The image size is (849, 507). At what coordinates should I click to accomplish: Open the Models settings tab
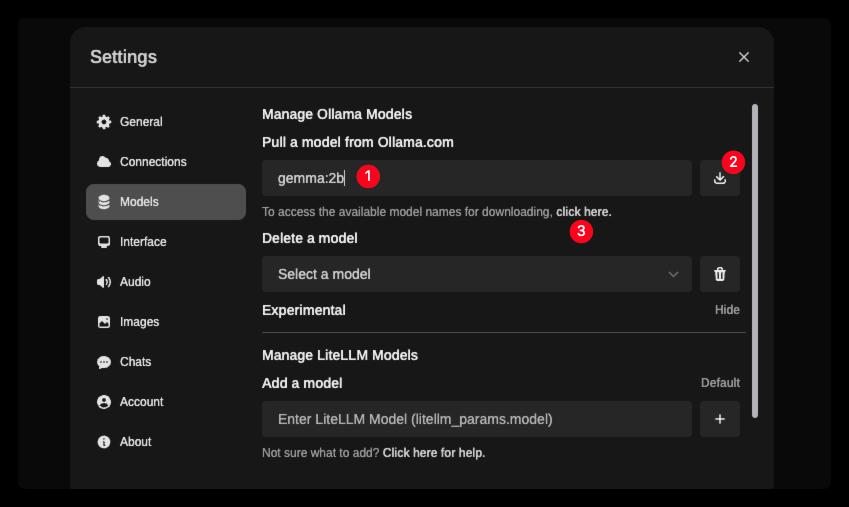166,202
